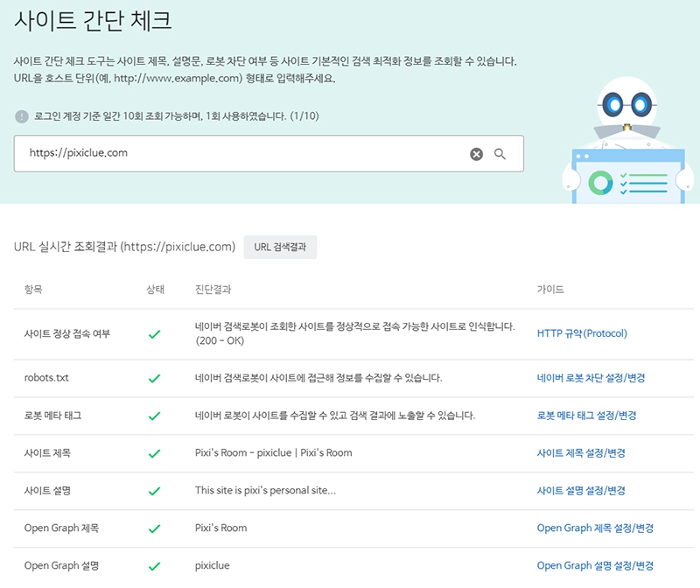Select the 사이트 제목 row label
Image resolution: width=700 pixels, height=588 pixels.
click(x=47, y=452)
